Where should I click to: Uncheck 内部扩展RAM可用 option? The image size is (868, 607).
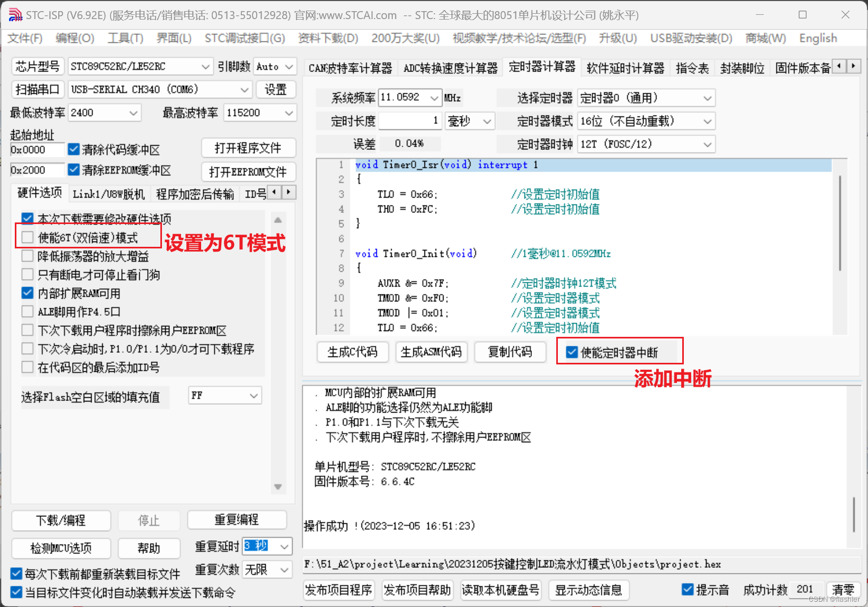(x=28, y=293)
